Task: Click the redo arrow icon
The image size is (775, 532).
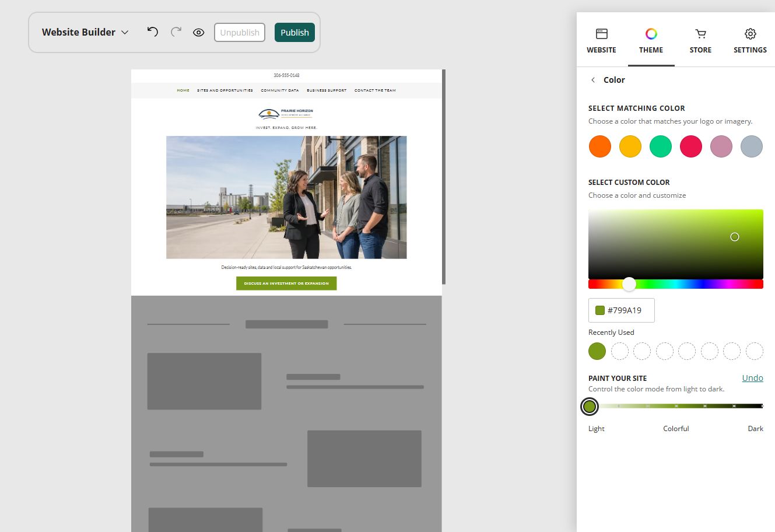Action: [x=176, y=32]
